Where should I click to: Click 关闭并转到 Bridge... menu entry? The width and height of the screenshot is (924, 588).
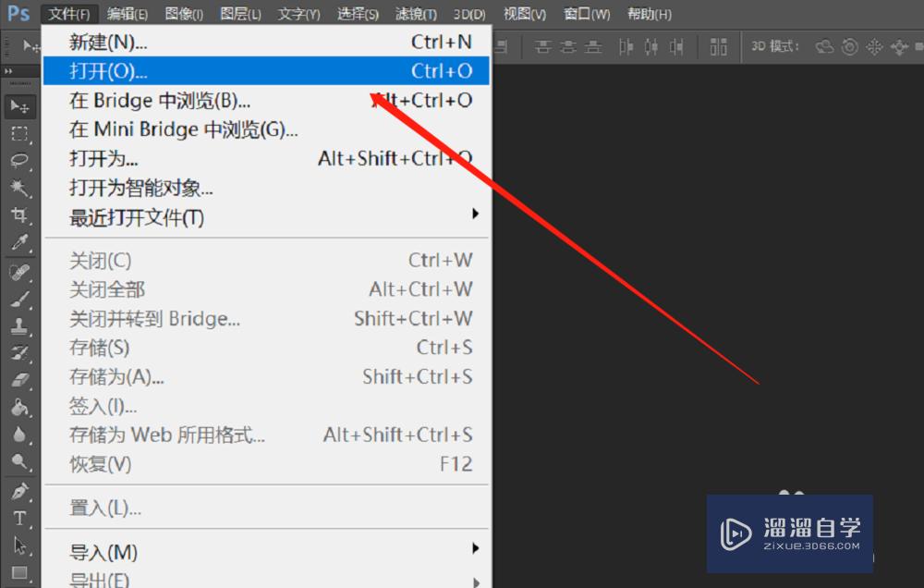[x=266, y=318]
